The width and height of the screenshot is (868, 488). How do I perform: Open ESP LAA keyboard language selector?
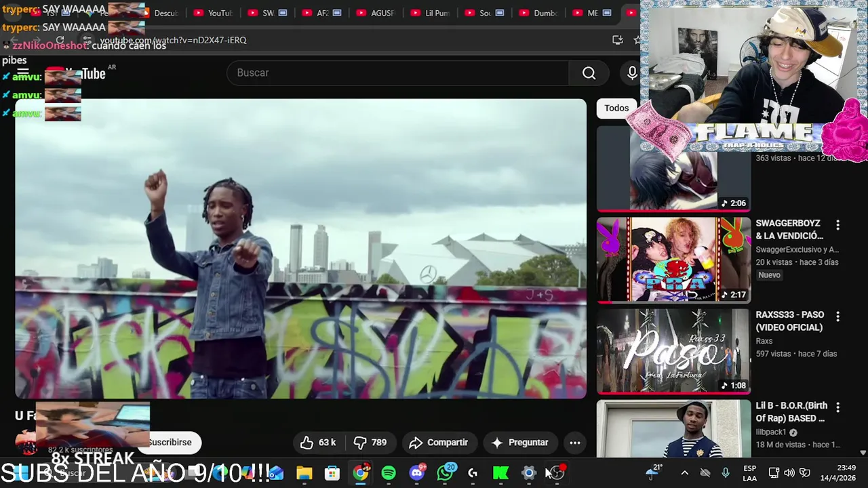750,473
